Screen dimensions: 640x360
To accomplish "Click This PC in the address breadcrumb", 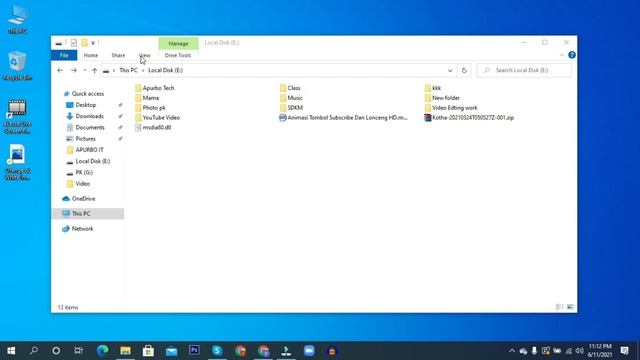I will click(128, 70).
